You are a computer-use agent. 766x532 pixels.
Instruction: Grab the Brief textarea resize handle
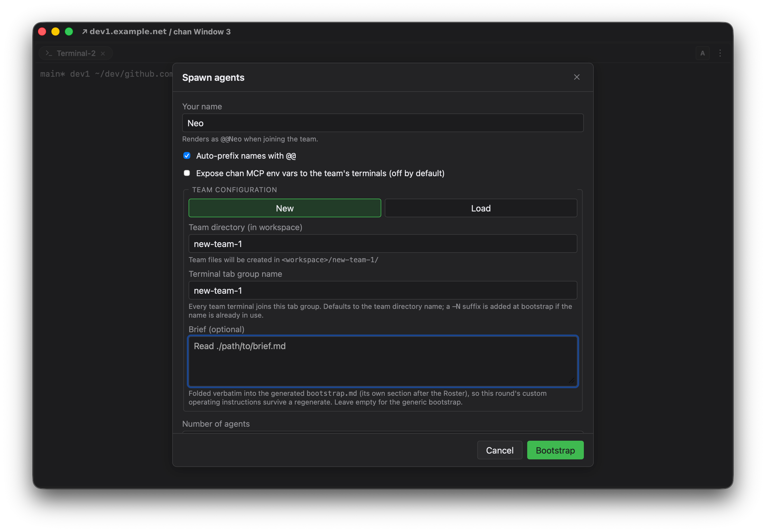pos(572,381)
